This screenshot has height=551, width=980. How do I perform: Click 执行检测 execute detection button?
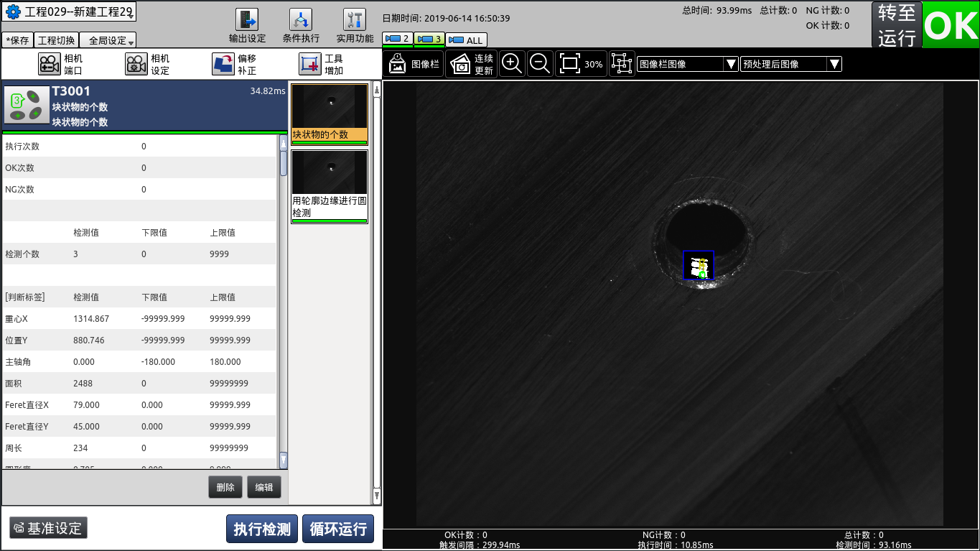(x=262, y=529)
